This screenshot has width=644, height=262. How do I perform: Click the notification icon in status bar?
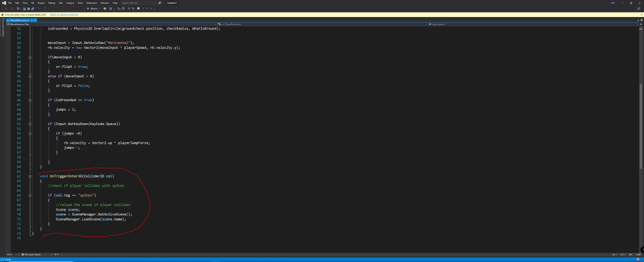(x=639, y=259)
